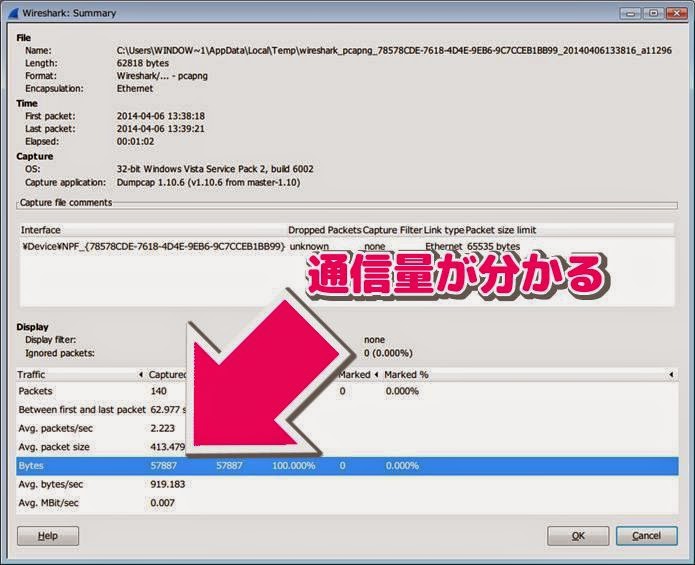The width and height of the screenshot is (695, 565).
Task: Click the capture file name path
Action: 394,51
